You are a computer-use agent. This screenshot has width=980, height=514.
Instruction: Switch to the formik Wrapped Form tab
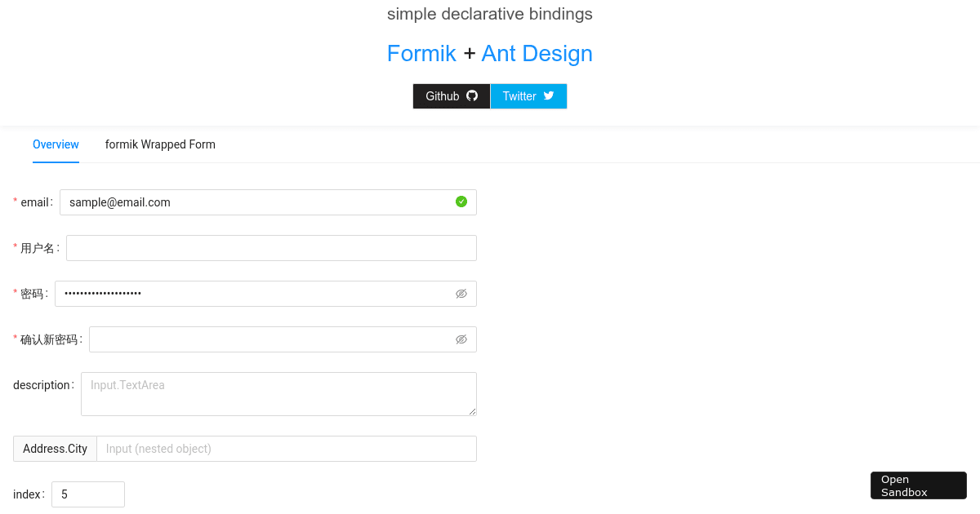[160, 144]
